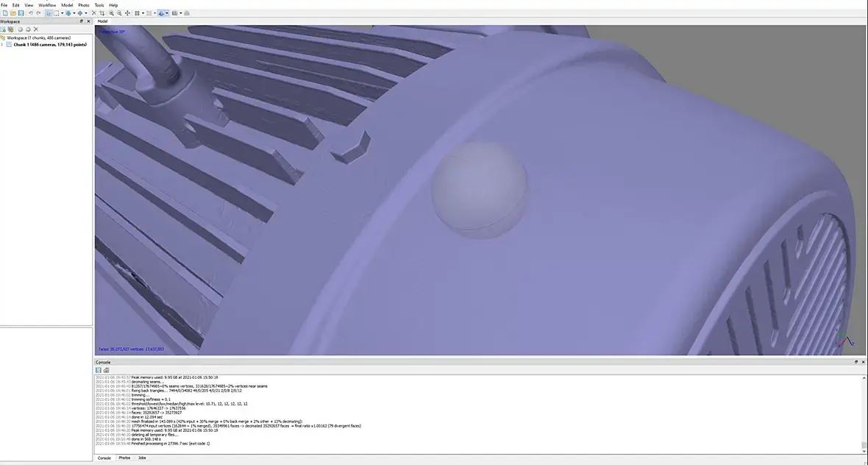Viewport: 868px width, 465px height.
Task: Expand the Chunk 1 tree node
Action: pos(2,44)
